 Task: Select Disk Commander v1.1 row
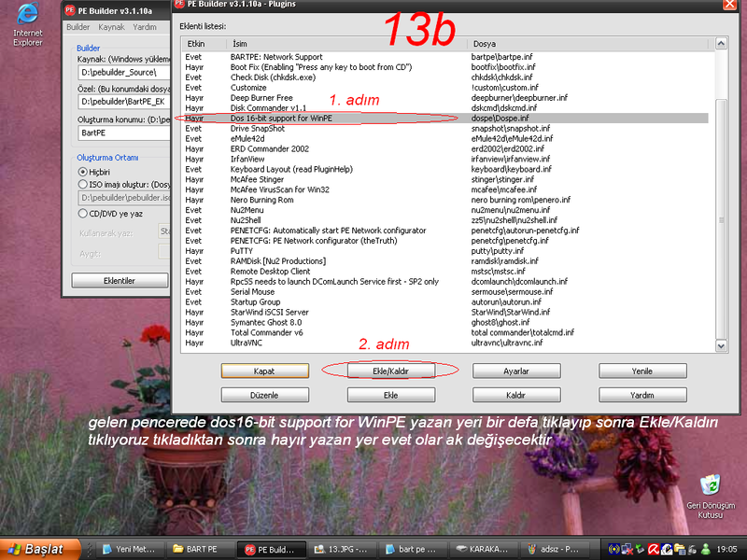[x=445, y=108]
